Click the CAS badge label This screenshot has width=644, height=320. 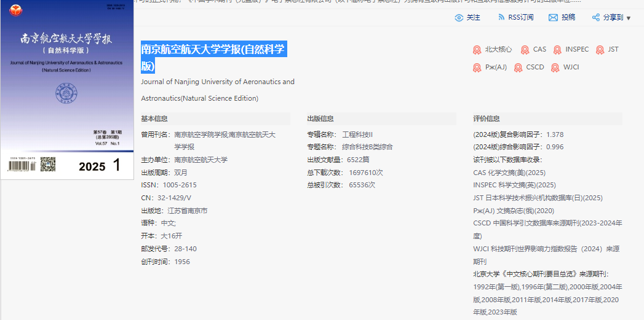[539, 50]
